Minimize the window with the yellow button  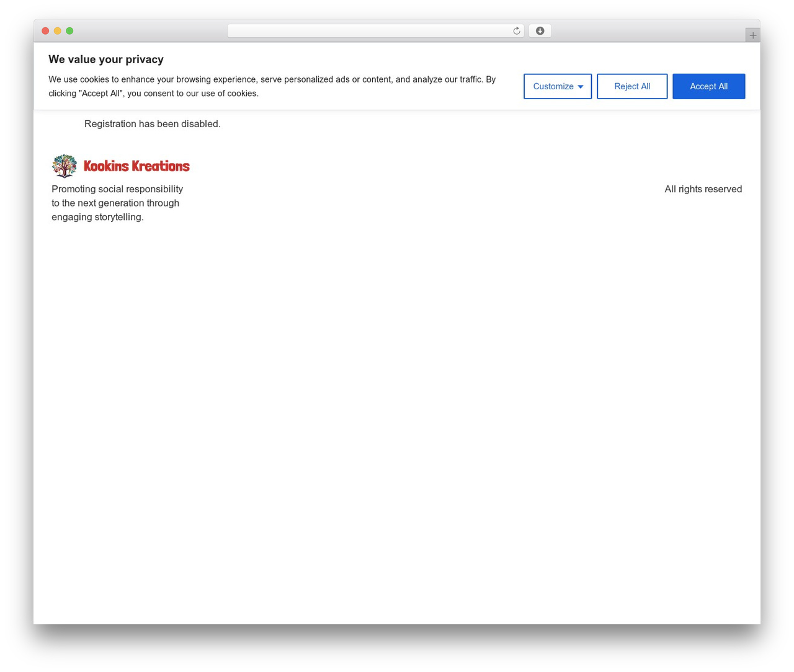click(58, 31)
